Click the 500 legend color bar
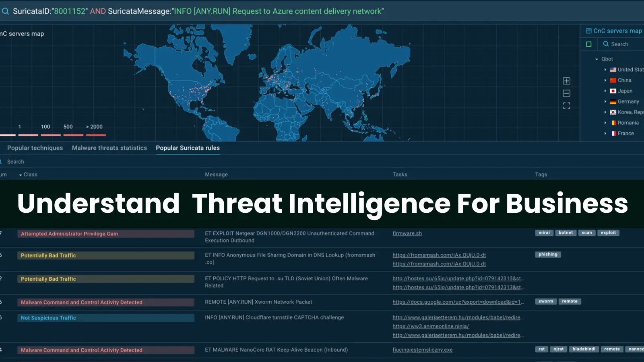 73,135
